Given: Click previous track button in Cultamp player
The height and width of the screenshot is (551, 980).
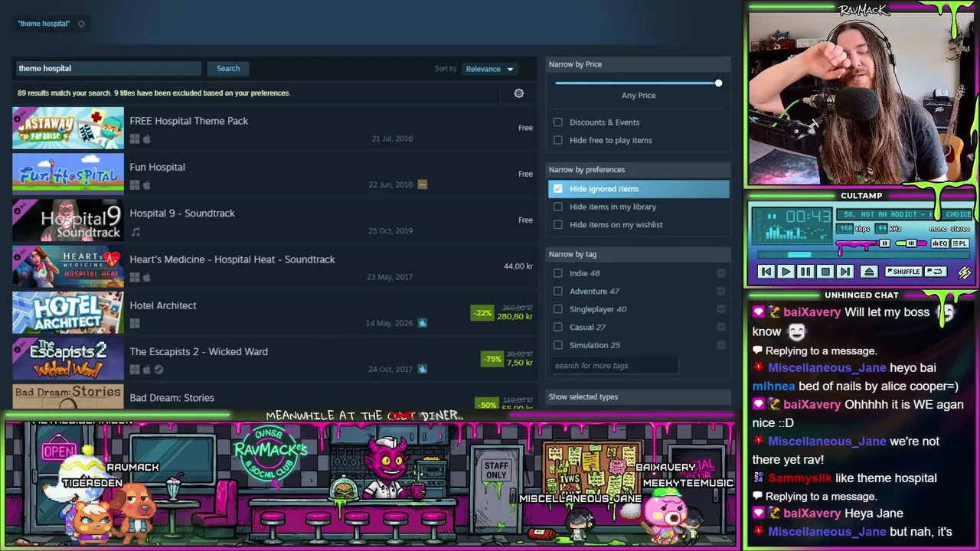Looking at the screenshot, I should tap(766, 272).
